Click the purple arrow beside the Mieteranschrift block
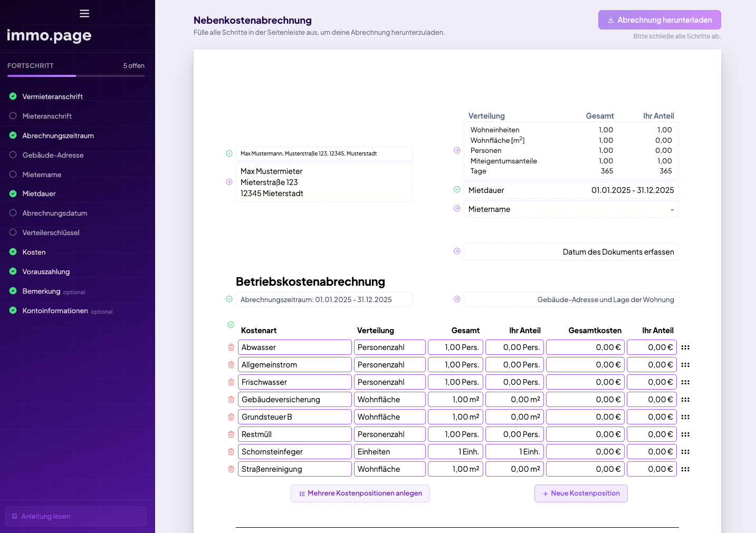This screenshot has width=756, height=533. pyautogui.click(x=228, y=182)
